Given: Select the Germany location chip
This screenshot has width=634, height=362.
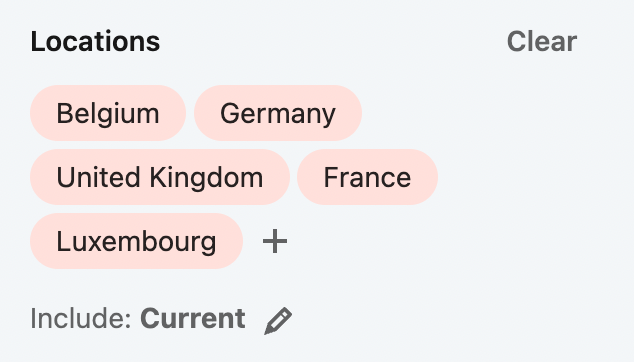Looking at the screenshot, I should pyautogui.click(x=278, y=113).
